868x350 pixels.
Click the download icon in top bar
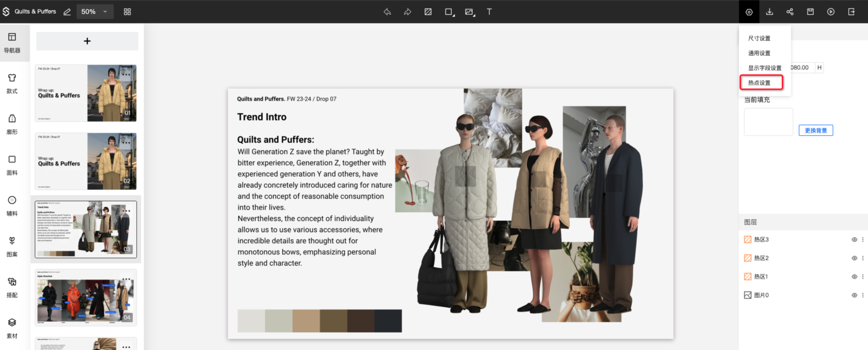point(770,12)
